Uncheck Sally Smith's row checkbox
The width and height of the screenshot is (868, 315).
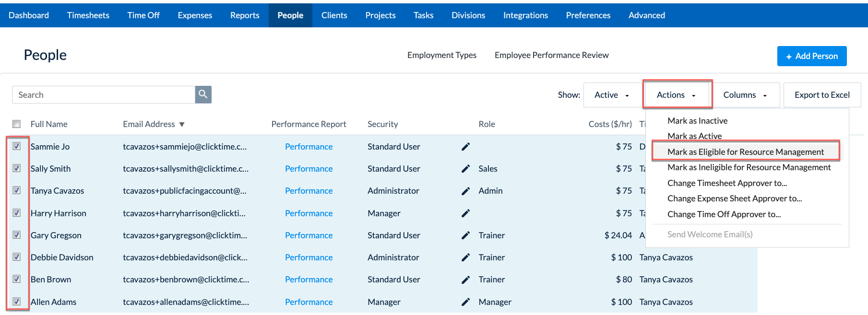tap(17, 168)
